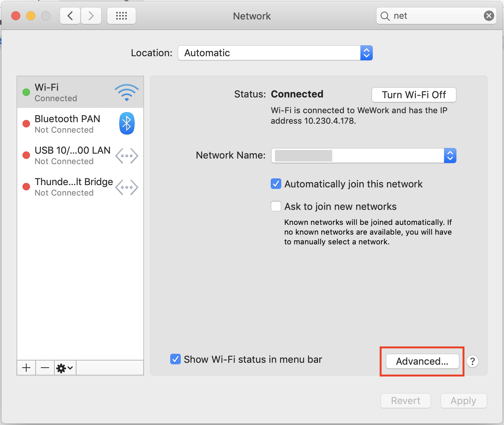Select the Bluetooth PAN entry
504x425 pixels.
coord(67,123)
